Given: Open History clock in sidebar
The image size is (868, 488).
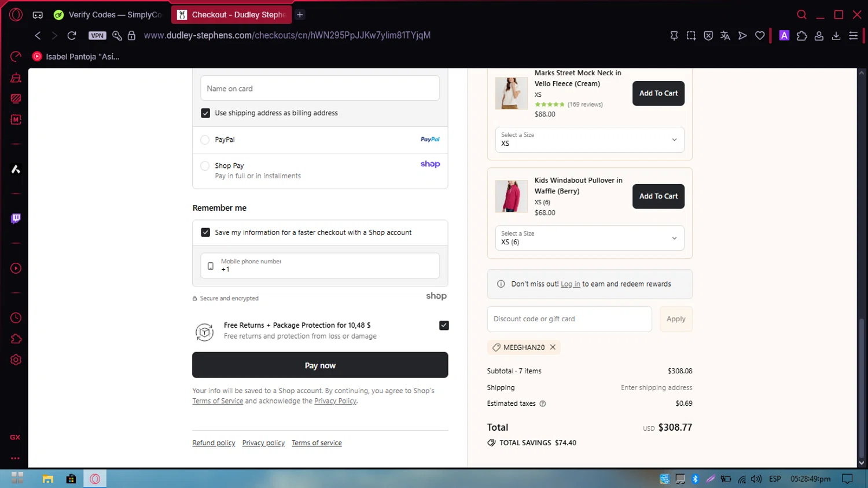Looking at the screenshot, I should coord(16,318).
